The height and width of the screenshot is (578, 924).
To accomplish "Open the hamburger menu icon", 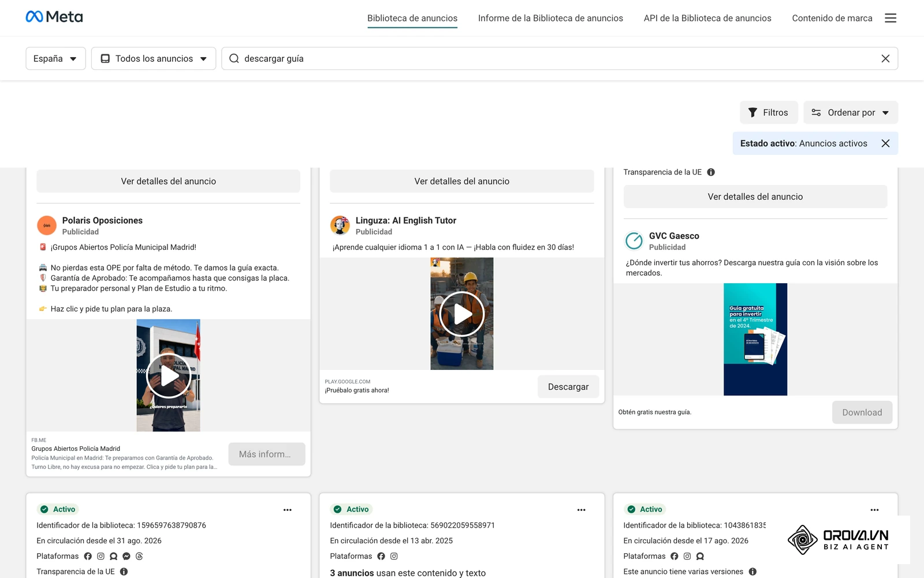I will coord(891,18).
